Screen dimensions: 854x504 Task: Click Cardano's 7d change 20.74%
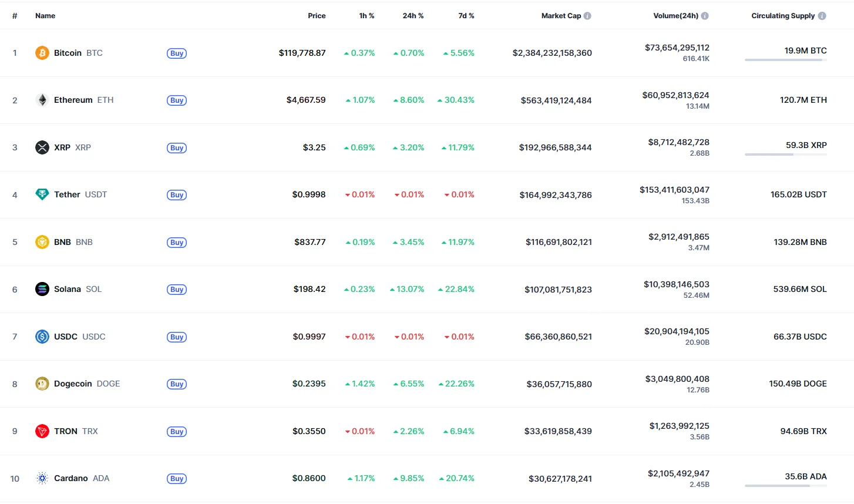456,478
